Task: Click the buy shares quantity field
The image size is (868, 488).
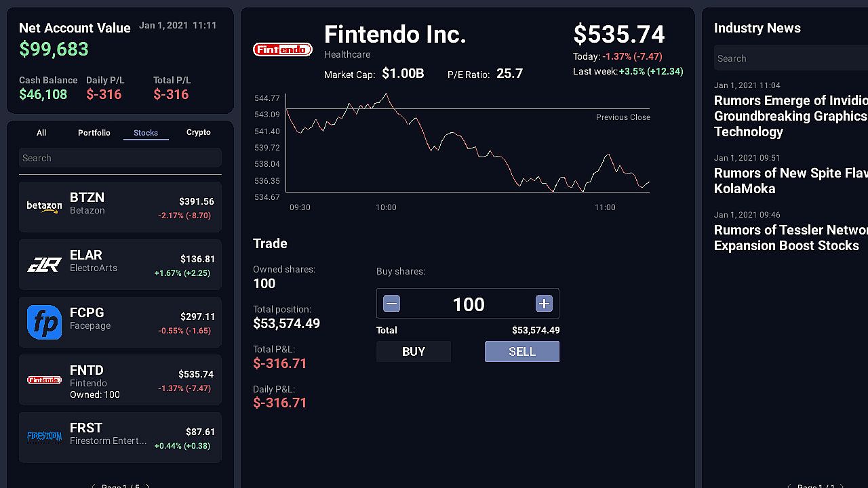Action: [x=468, y=304]
